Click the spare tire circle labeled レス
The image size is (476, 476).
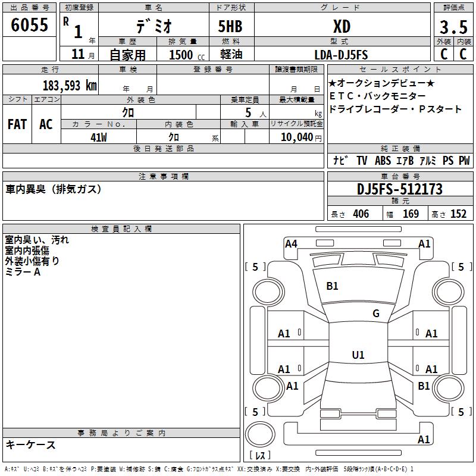tap(260, 434)
